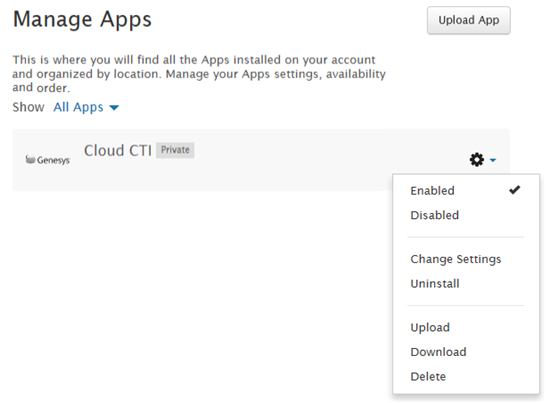Collapse the gear menu using its blue arrow
Screen dimensions: 546x403
click(x=493, y=160)
